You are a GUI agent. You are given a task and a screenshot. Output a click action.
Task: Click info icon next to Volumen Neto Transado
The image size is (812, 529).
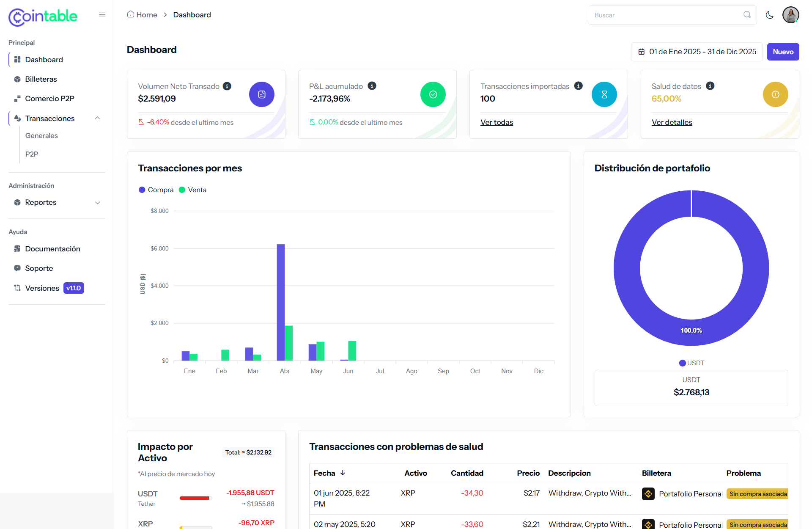tap(227, 86)
